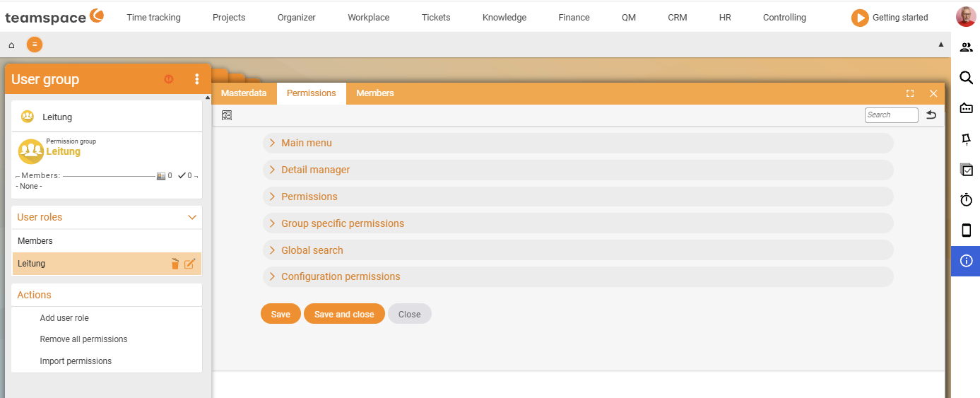Click the red power icon in User group header
980x398 pixels.
169,79
